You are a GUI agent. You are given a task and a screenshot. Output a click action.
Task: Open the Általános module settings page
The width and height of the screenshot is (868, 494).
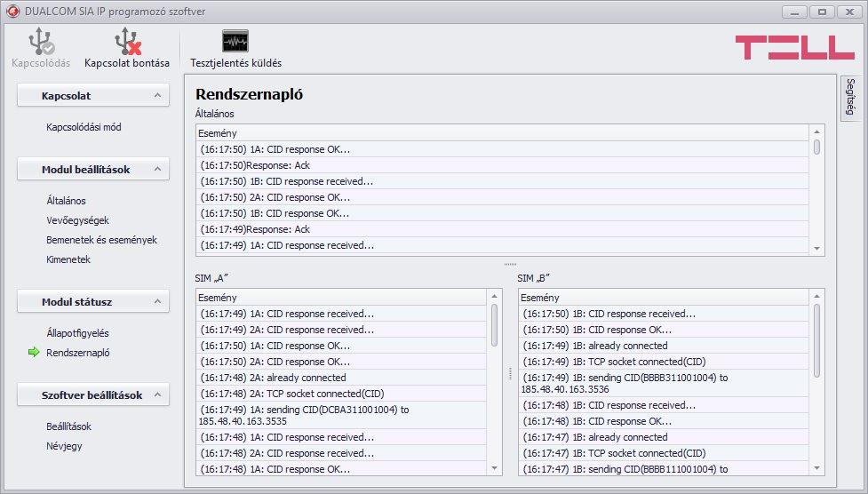point(66,201)
